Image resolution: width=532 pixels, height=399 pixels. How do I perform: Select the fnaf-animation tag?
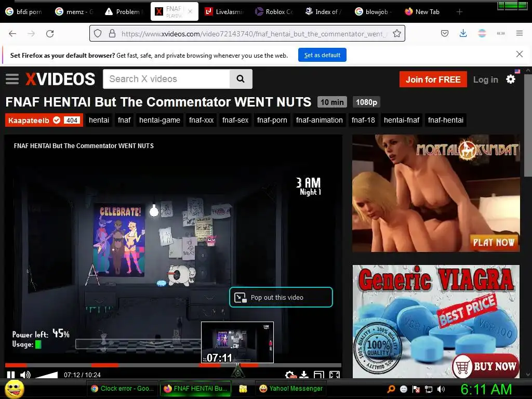tap(320, 120)
